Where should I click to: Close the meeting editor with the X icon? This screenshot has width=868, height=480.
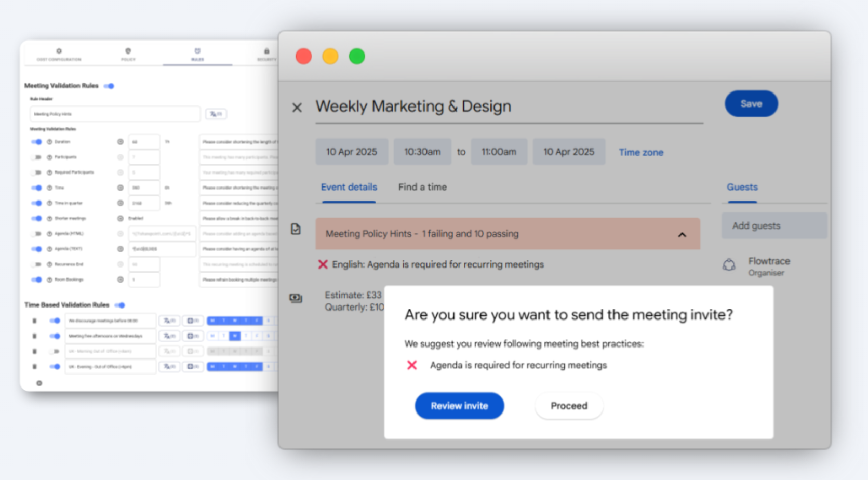(x=297, y=108)
